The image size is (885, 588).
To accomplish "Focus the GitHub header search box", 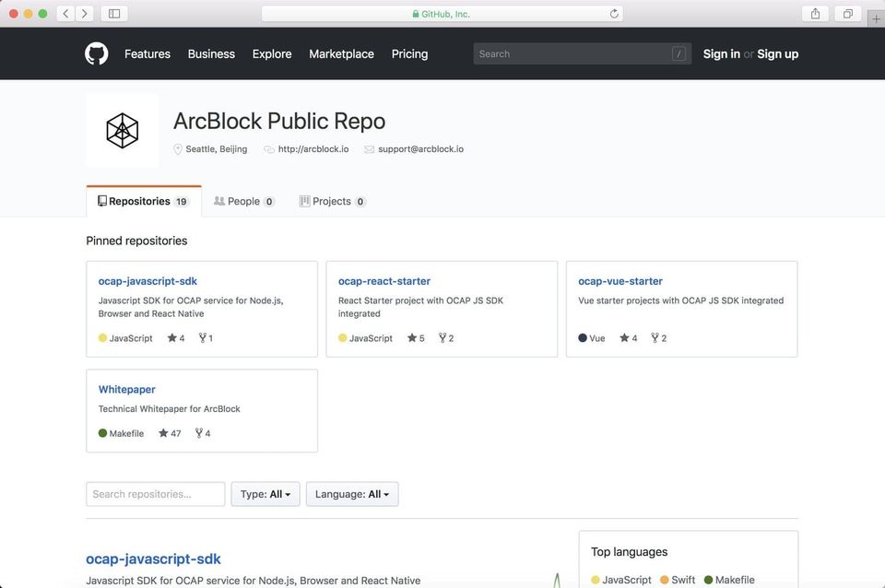I will pyautogui.click(x=572, y=53).
